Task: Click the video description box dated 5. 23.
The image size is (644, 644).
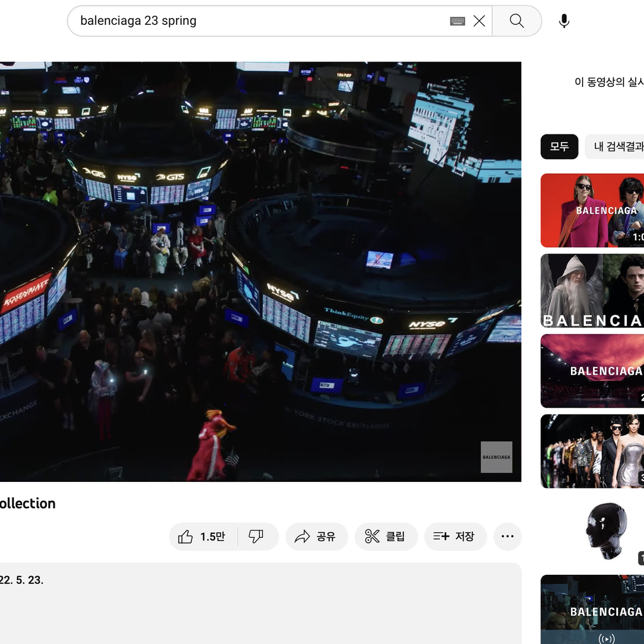Action: pos(261,604)
